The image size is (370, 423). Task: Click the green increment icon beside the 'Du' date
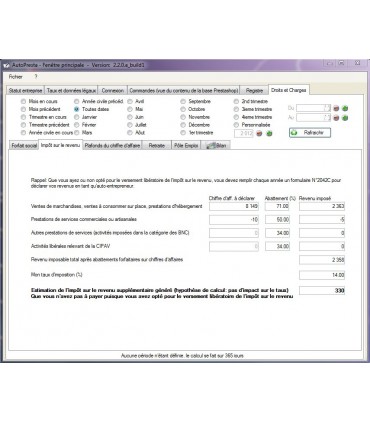(345, 108)
